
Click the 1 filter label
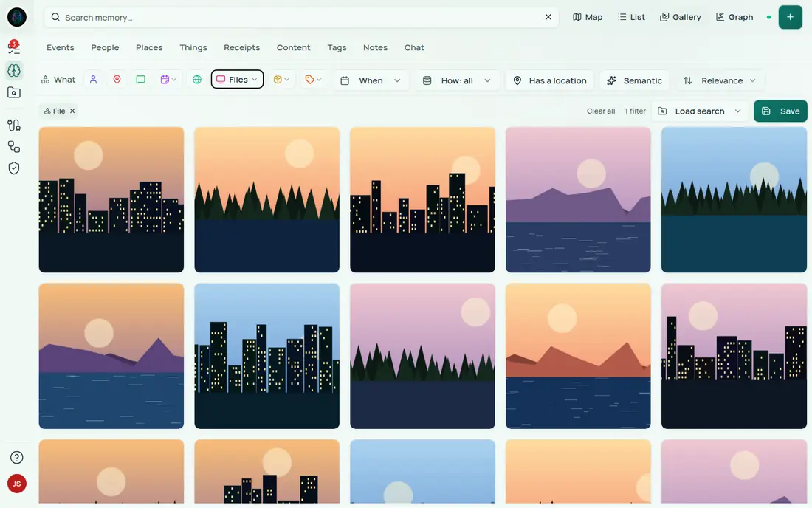pos(635,111)
